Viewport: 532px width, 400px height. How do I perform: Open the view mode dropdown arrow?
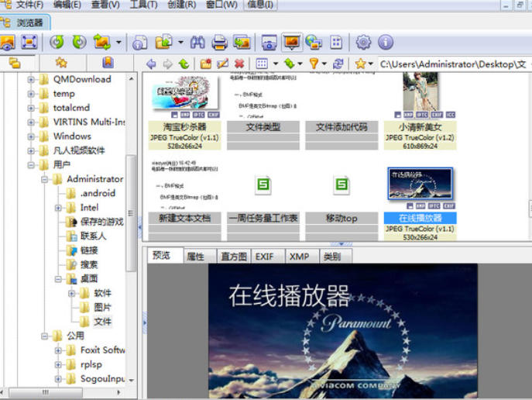tap(275, 64)
